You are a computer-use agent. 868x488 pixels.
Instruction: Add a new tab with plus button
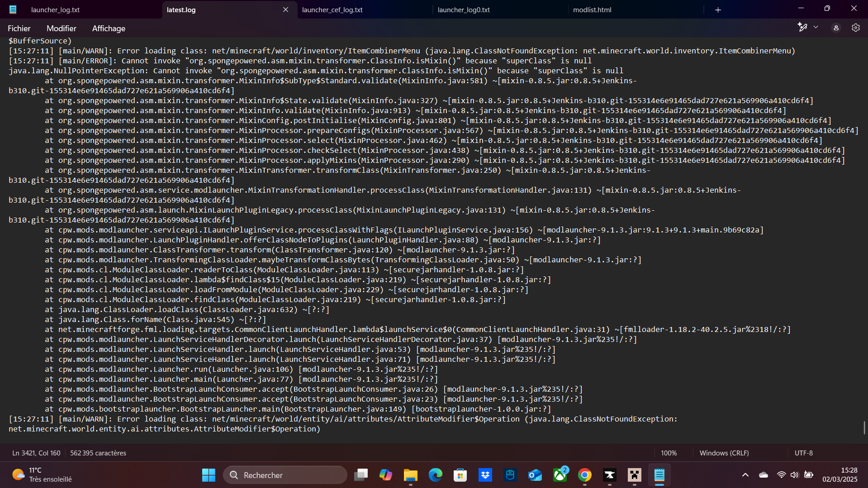click(x=718, y=9)
